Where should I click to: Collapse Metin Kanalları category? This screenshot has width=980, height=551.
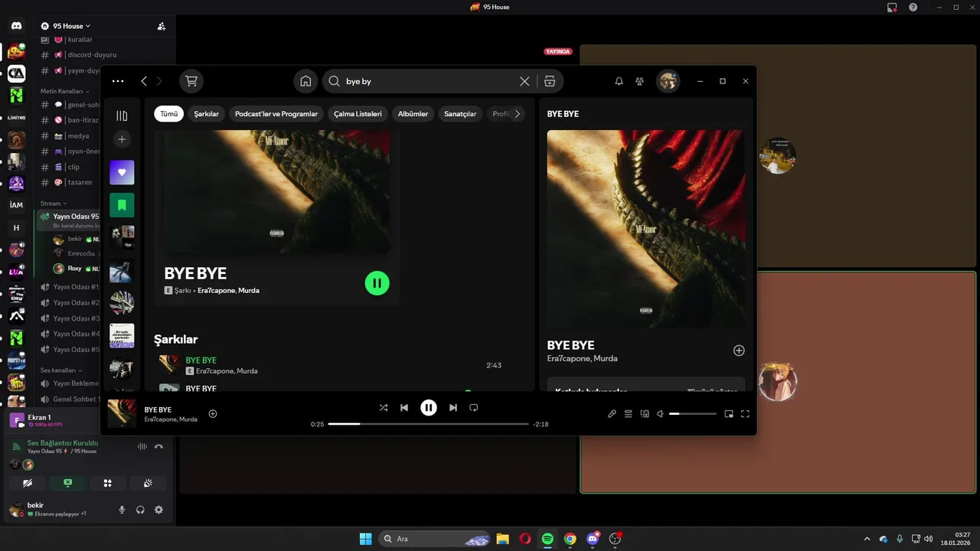click(66, 91)
